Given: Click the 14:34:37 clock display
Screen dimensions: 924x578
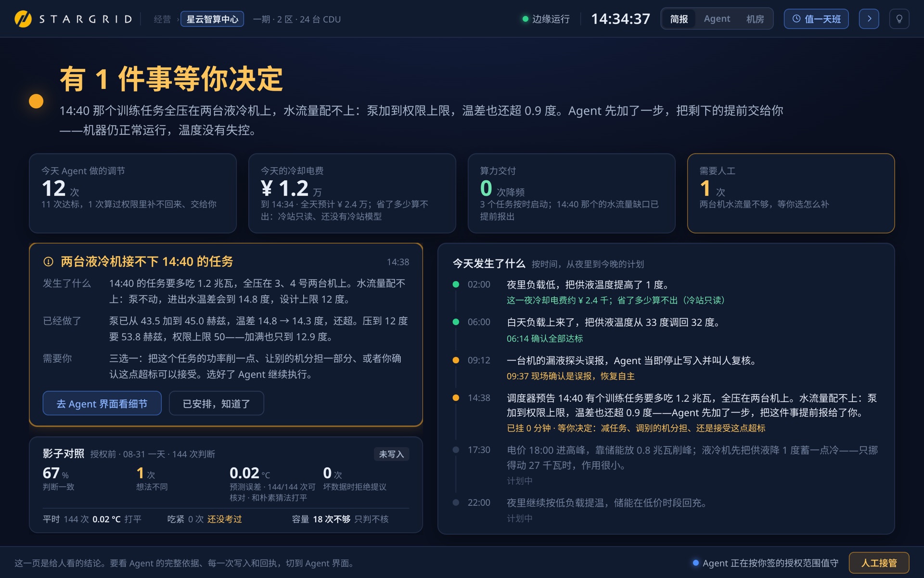Looking at the screenshot, I should click(620, 19).
